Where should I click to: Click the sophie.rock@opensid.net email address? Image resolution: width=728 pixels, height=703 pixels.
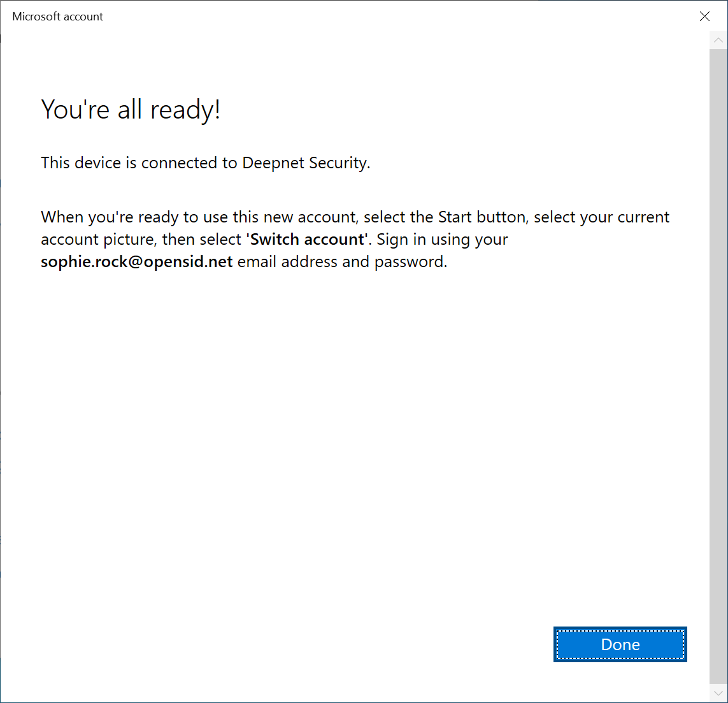click(x=136, y=262)
